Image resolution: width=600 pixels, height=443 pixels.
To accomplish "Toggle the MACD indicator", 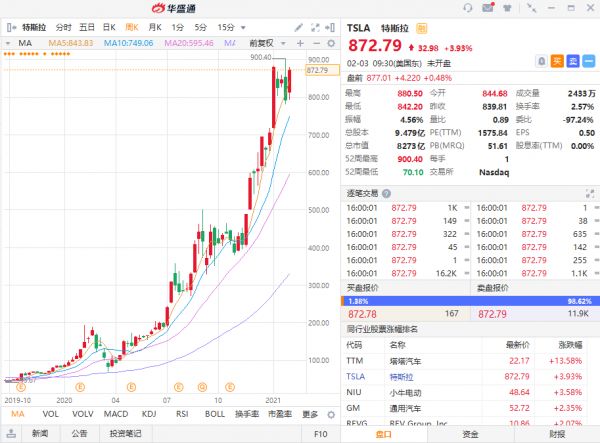I will [x=116, y=414].
